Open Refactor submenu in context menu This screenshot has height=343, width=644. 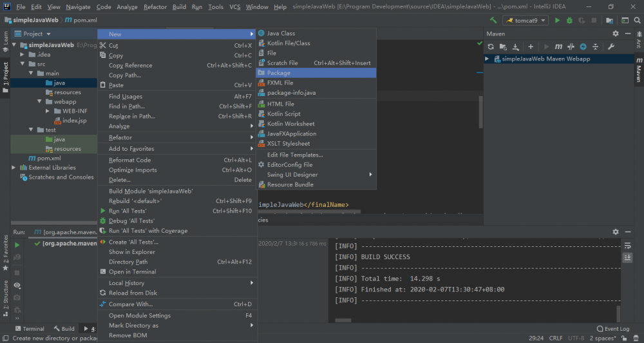177,137
